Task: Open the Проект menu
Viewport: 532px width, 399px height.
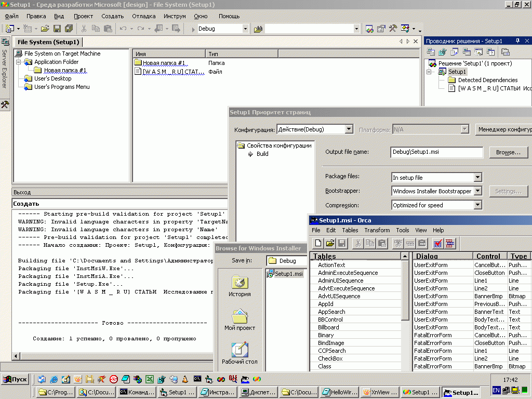Action: coord(83,16)
